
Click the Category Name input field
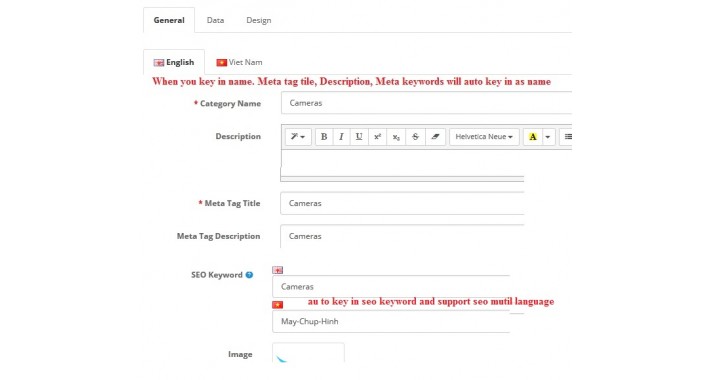(426, 103)
